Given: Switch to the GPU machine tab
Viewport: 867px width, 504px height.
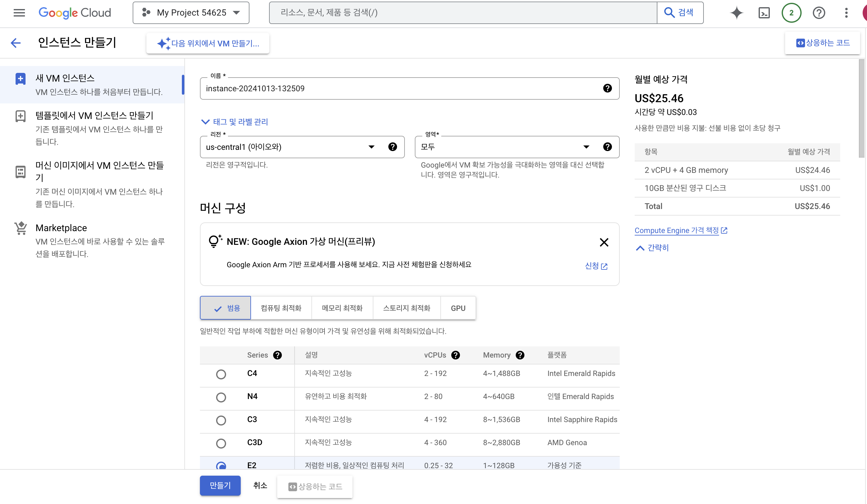Looking at the screenshot, I should click(458, 308).
